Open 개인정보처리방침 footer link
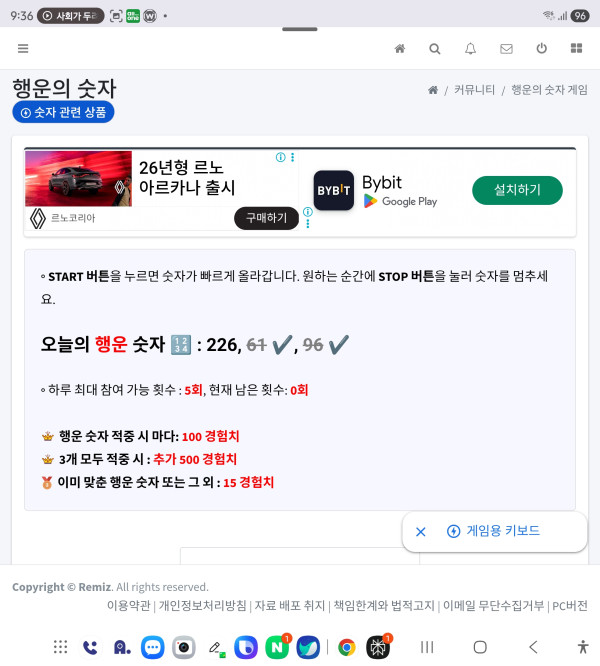The height and width of the screenshot is (666, 600). tap(203, 605)
